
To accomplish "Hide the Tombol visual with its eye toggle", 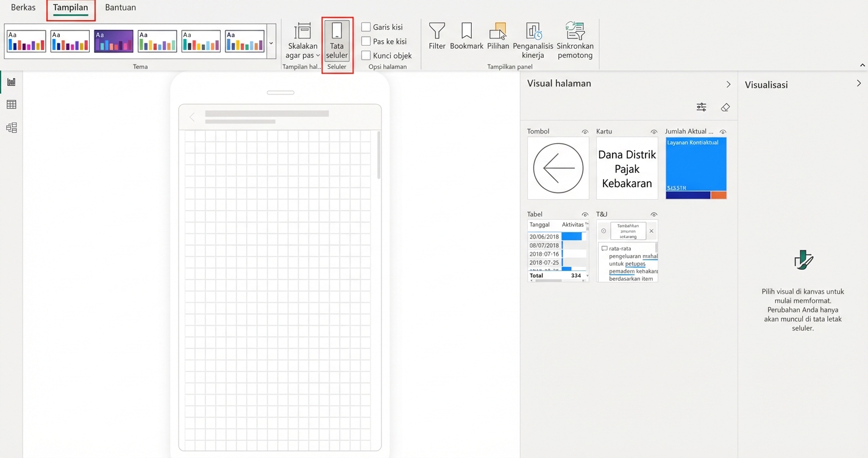I will 585,131.
